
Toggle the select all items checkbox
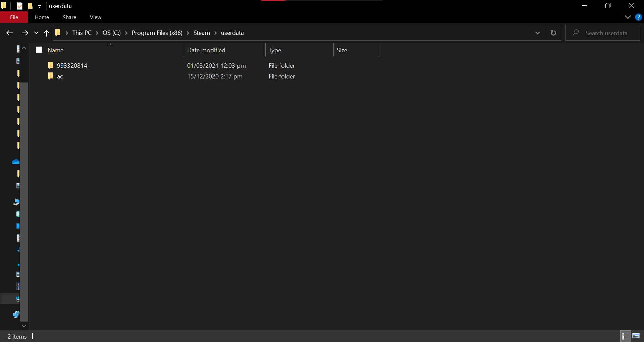click(39, 50)
